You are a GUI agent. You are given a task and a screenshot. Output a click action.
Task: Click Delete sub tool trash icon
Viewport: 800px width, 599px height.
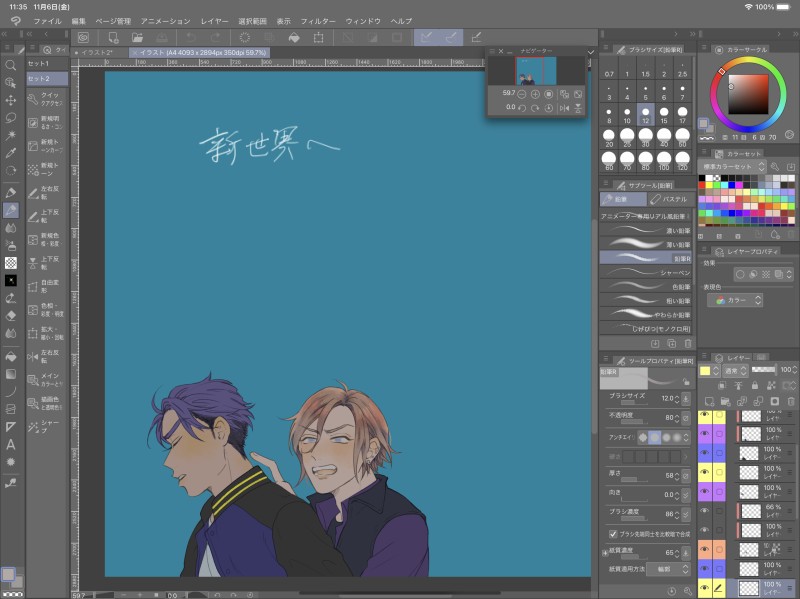pos(688,343)
